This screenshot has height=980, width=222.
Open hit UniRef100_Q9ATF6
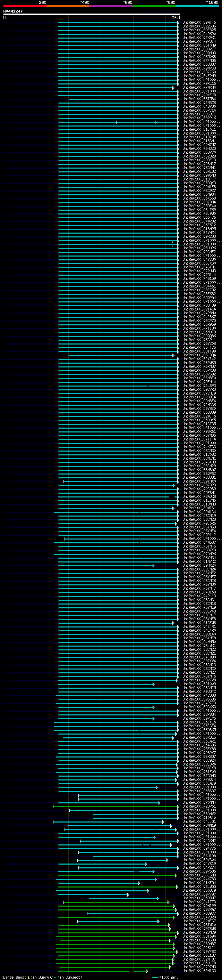pos(199,23)
